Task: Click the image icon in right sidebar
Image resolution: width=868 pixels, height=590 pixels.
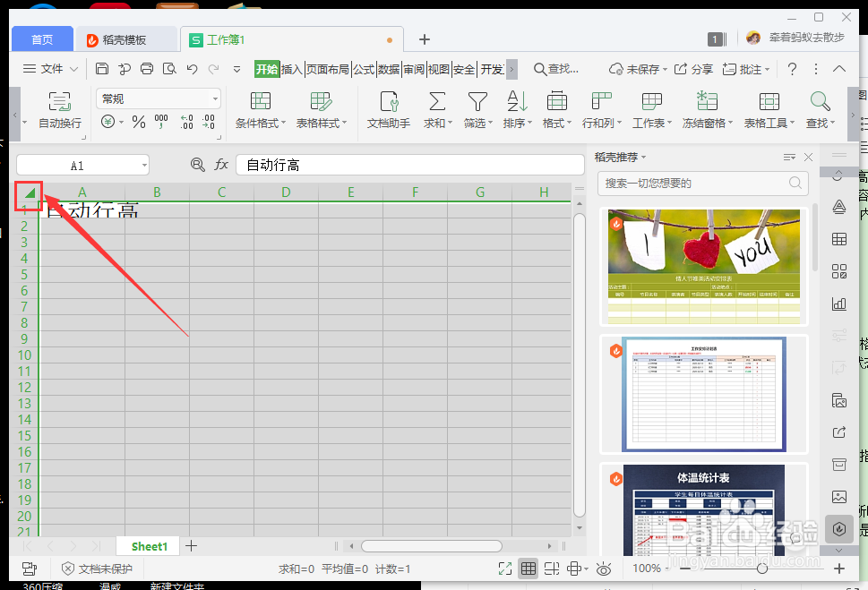Action: [x=839, y=497]
